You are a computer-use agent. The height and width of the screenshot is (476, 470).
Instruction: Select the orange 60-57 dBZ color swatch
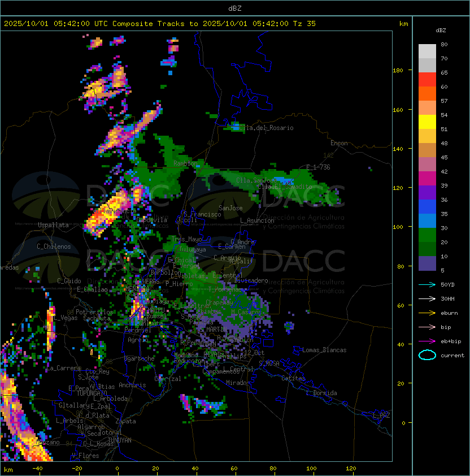tap(427, 93)
